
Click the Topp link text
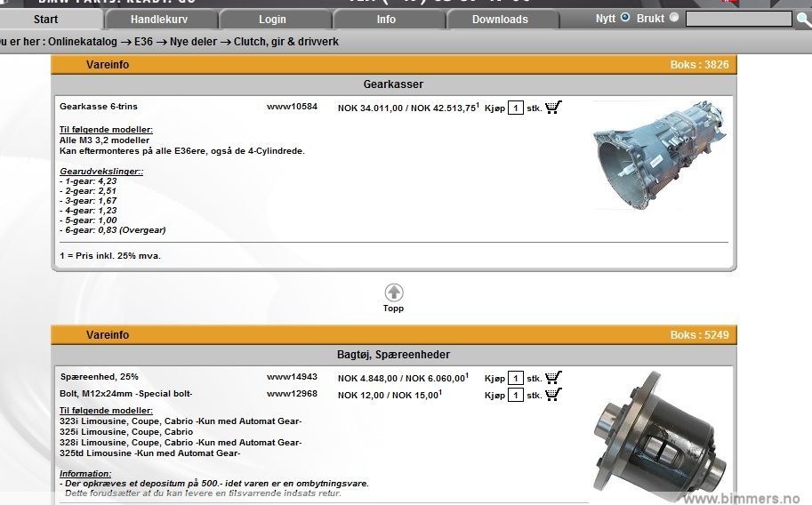[x=393, y=309]
